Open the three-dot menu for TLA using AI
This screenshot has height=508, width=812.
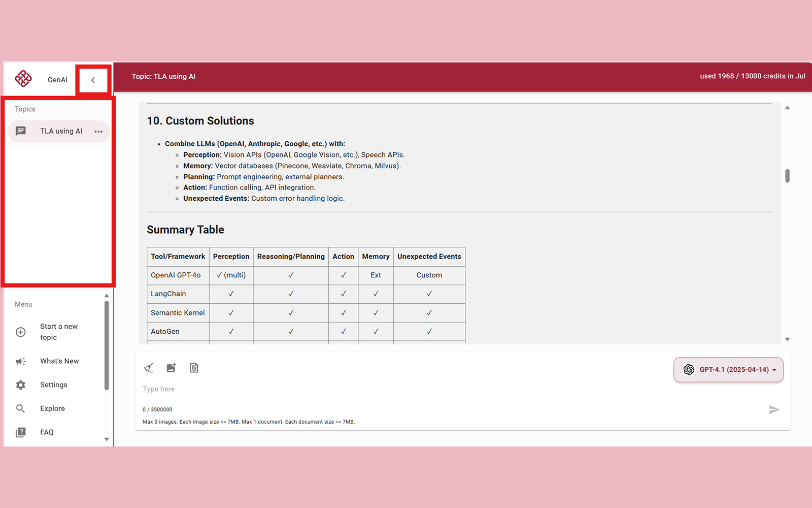98,132
